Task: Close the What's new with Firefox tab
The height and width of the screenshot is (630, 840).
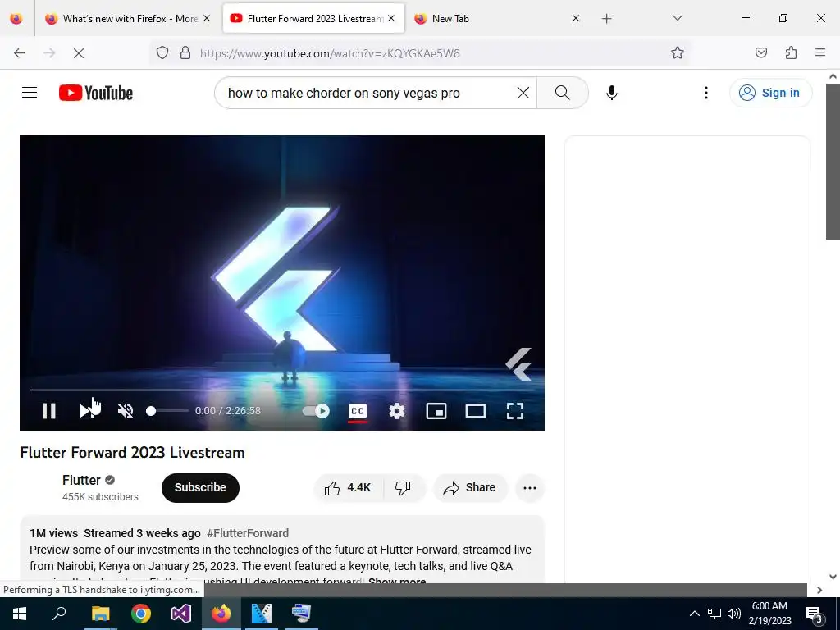Action: [207, 18]
